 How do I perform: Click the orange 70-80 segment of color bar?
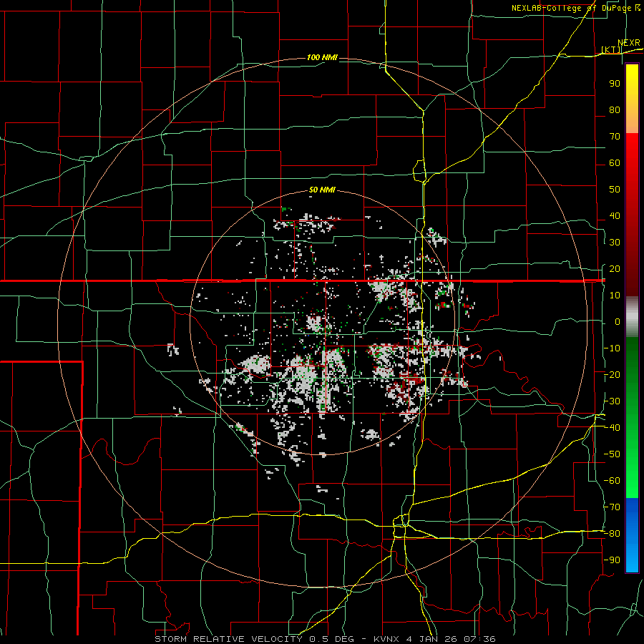[x=632, y=119]
